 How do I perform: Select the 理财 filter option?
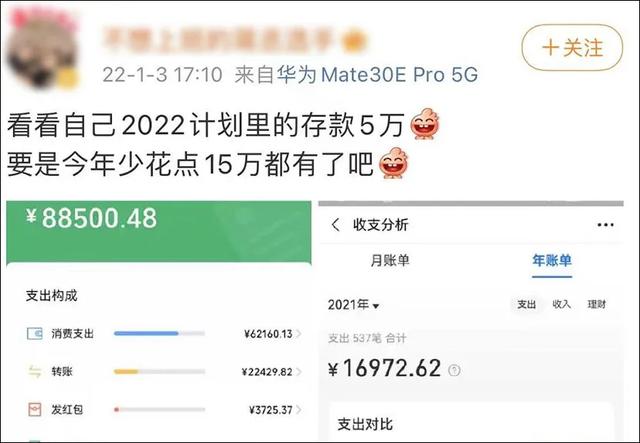pos(597,304)
